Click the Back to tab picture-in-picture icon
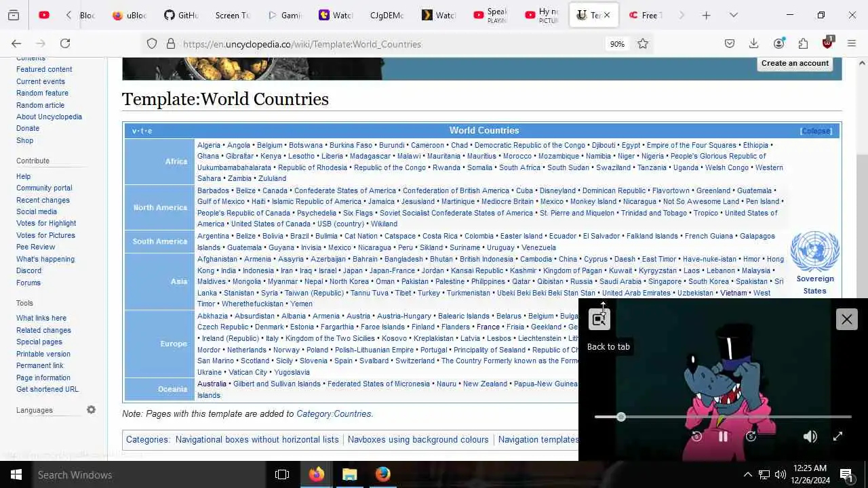Image resolution: width=868 pixels, height=488 pixels. pyautogui.click(x=599, y=319)
